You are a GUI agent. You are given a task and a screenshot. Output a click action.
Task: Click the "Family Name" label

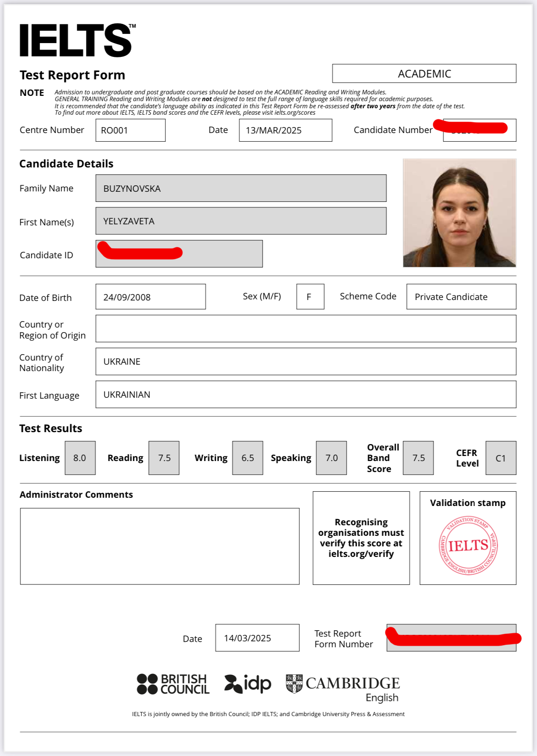(46, 188)
